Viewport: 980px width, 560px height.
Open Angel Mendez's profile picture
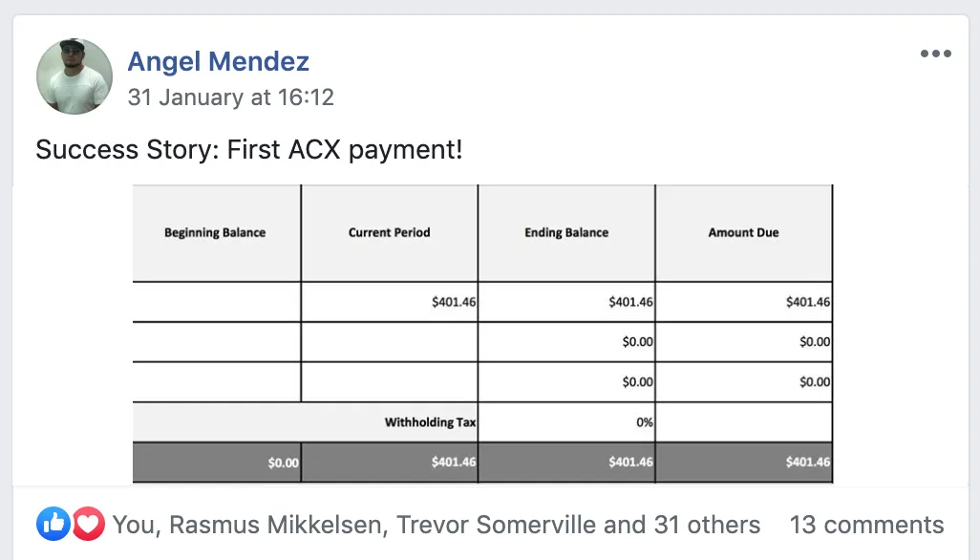tap(75, 76)
